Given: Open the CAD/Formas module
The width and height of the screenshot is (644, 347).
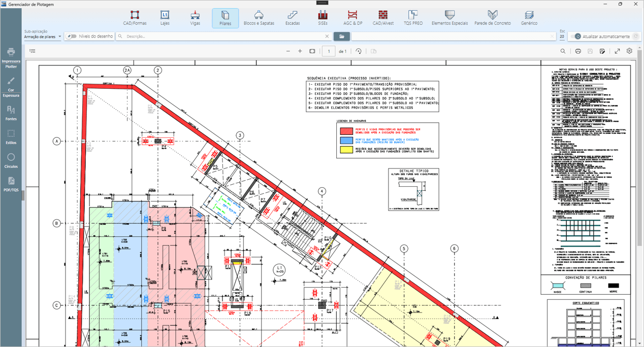Looking at the screenshot, I should (135, 18).
